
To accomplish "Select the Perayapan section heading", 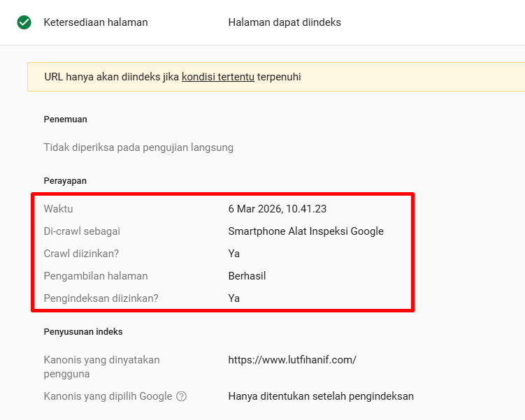I will [65, 181].
